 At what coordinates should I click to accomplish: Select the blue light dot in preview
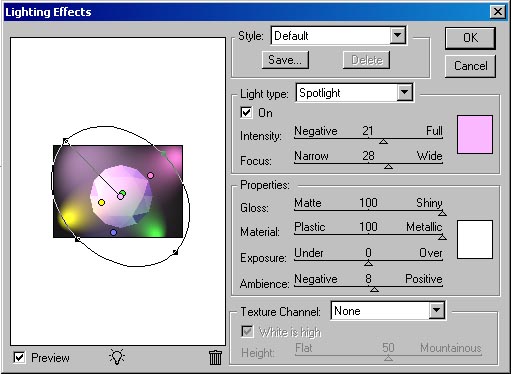coord(113,232)
